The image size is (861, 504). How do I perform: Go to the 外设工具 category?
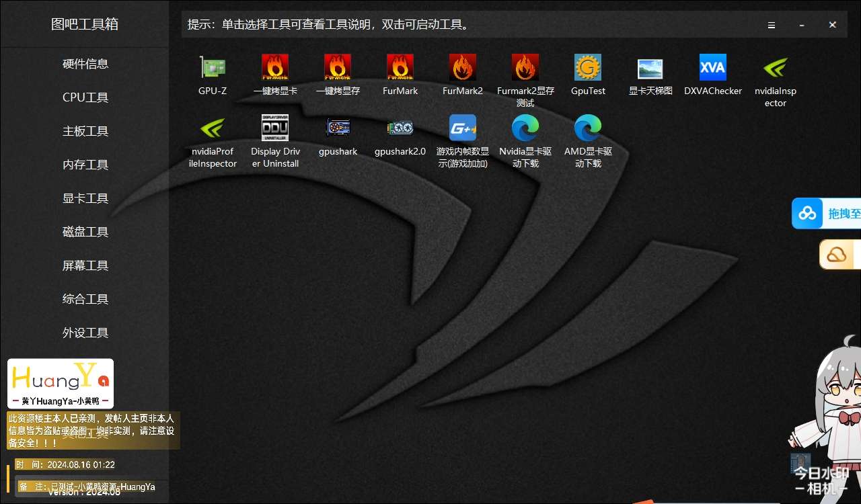coord(85,333)
